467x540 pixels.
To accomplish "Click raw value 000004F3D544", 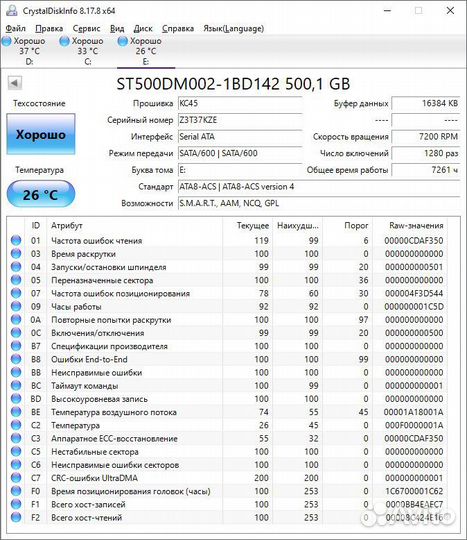I will pos(414,293).
